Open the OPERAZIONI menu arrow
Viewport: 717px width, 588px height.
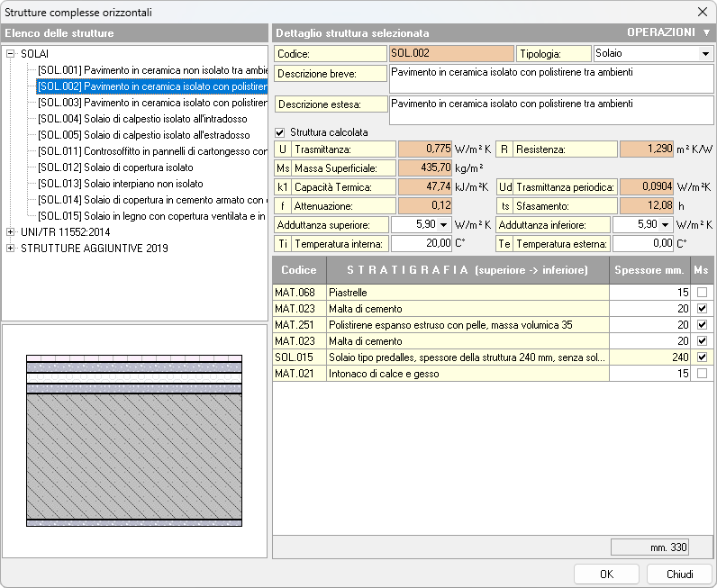(x=705, y=32)
